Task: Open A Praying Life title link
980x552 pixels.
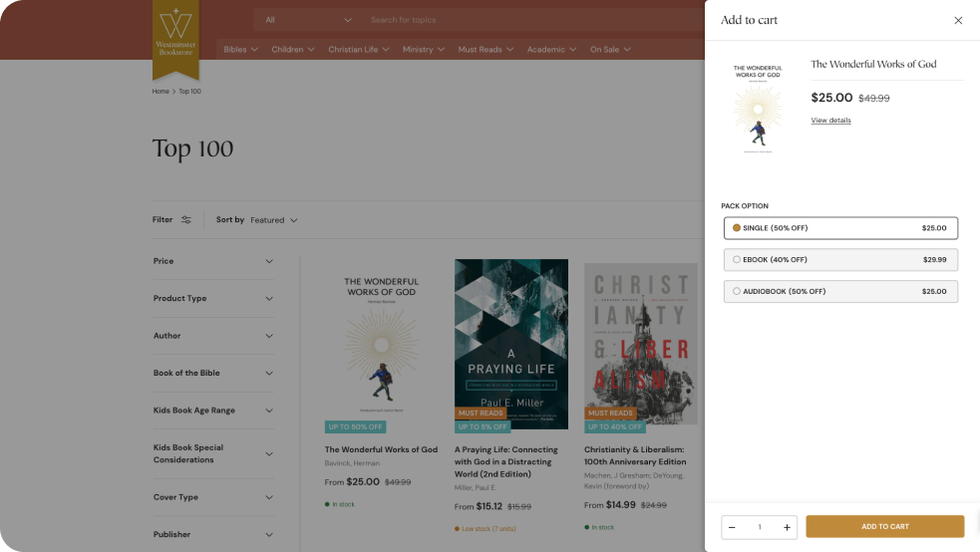Action: coord(506,462)
